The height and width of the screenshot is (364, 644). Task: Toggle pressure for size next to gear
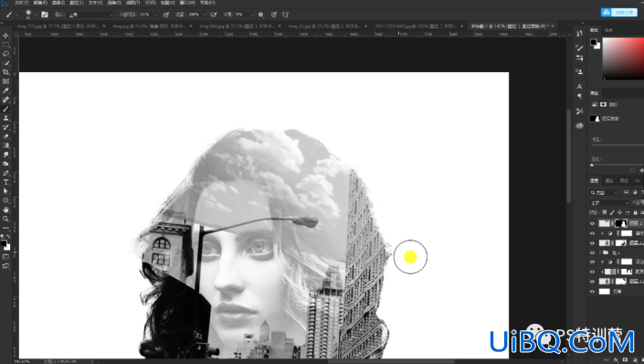(x=274, y=15)
